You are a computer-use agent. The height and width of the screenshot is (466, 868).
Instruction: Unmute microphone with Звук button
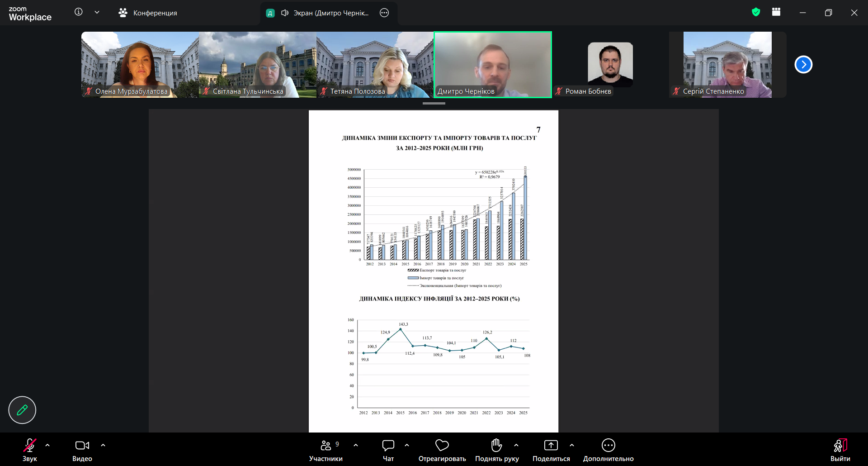pos(30,450)
